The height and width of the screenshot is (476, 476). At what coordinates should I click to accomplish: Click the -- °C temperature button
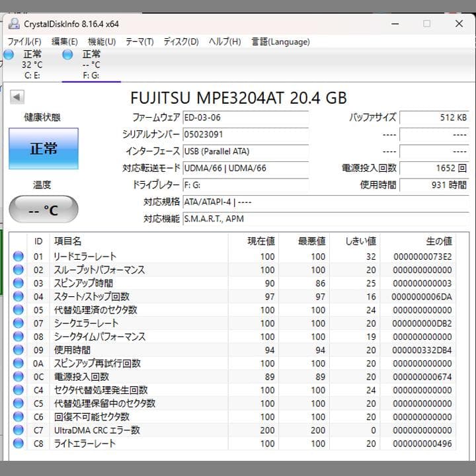(x=44, y=209)
